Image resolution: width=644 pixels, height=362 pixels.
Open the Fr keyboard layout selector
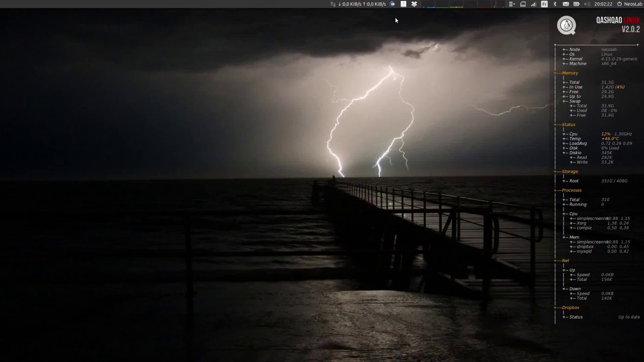pos(544,4)
